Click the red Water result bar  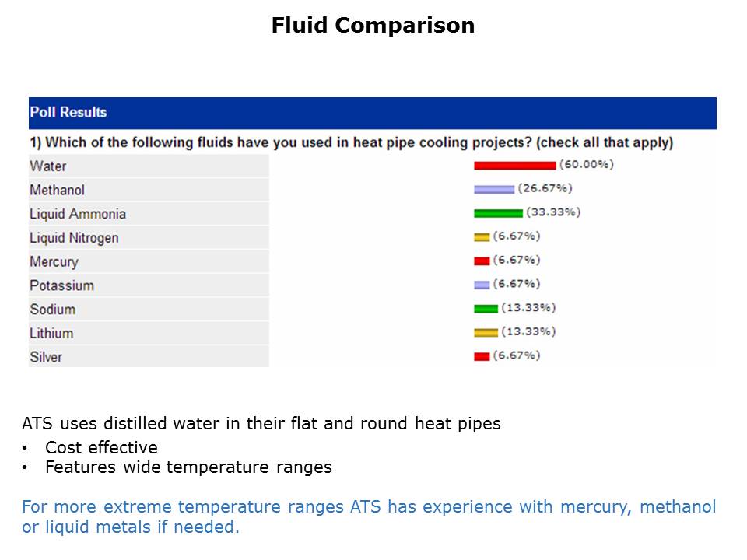coord(514,165)
